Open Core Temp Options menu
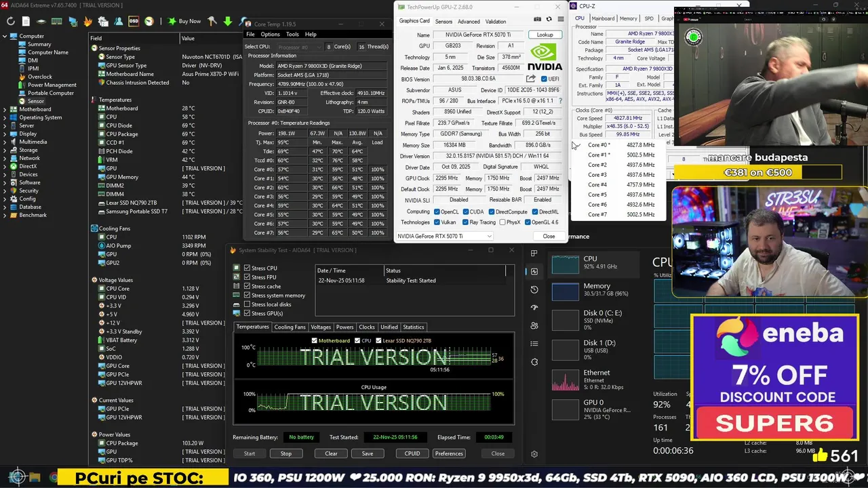 270,34
